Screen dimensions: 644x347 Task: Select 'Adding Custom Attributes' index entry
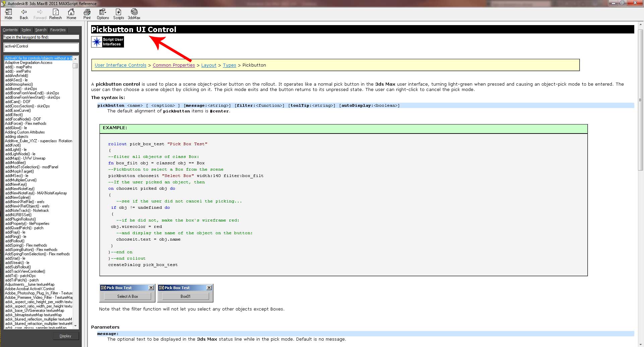[25, 132]
